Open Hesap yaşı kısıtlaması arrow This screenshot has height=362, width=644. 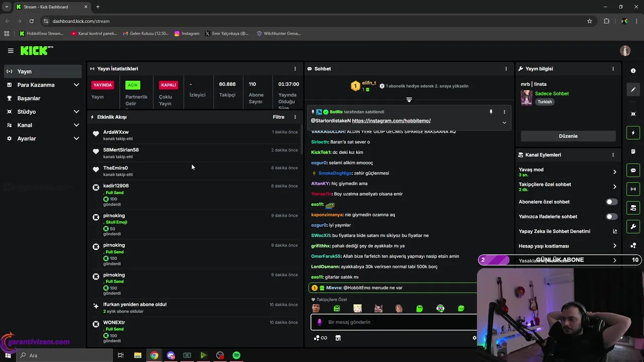pos(614,246)
